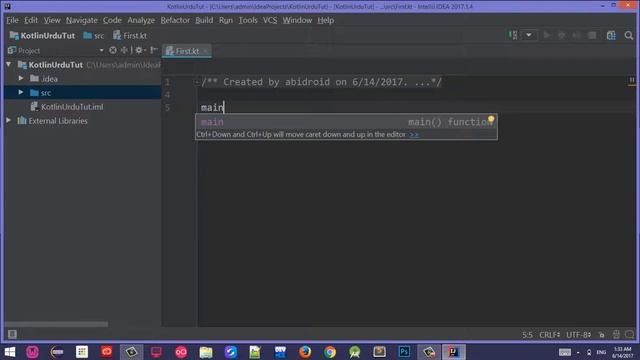Expand the src folder
640x360 pixels.
pos(20,92)
